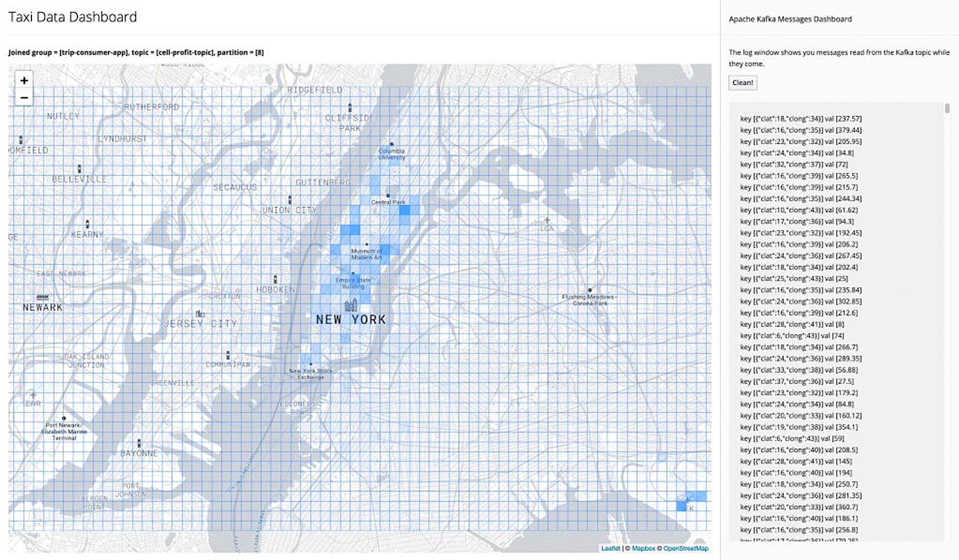Image resolution: width=959 pixels, height=560 pixels.
Task: Select log row with val [61.62]
Action: click(798, 210)
